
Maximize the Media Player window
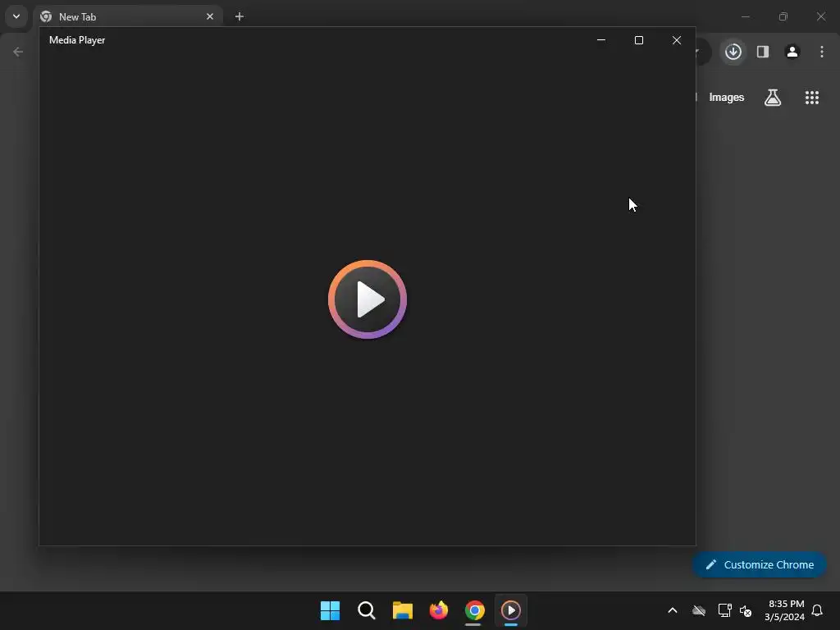[638, 40]
